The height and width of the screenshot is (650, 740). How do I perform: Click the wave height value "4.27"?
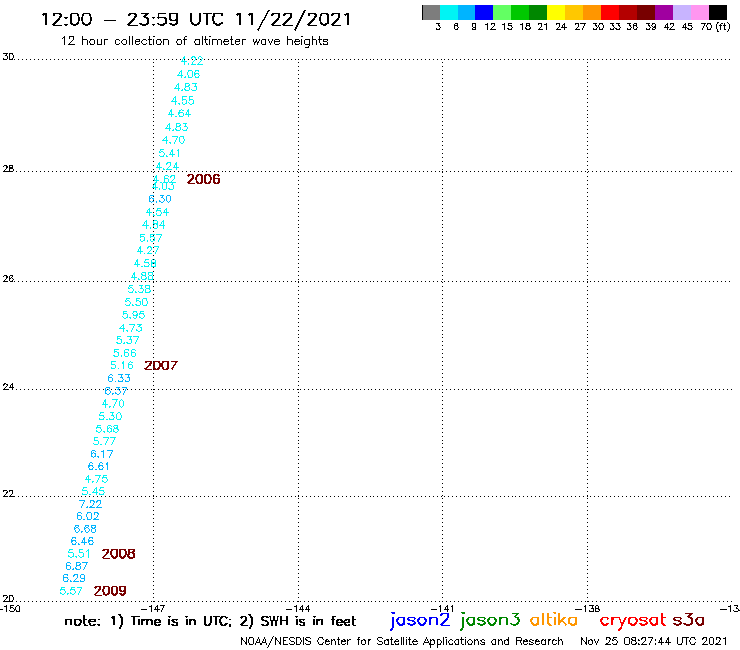point(148,250)
